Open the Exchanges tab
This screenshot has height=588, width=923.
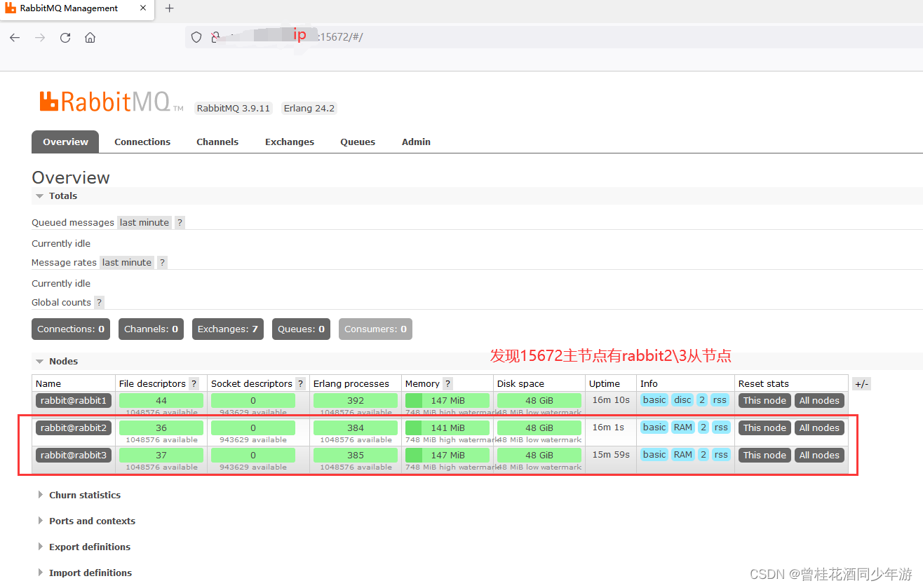(x=290, y=142)
